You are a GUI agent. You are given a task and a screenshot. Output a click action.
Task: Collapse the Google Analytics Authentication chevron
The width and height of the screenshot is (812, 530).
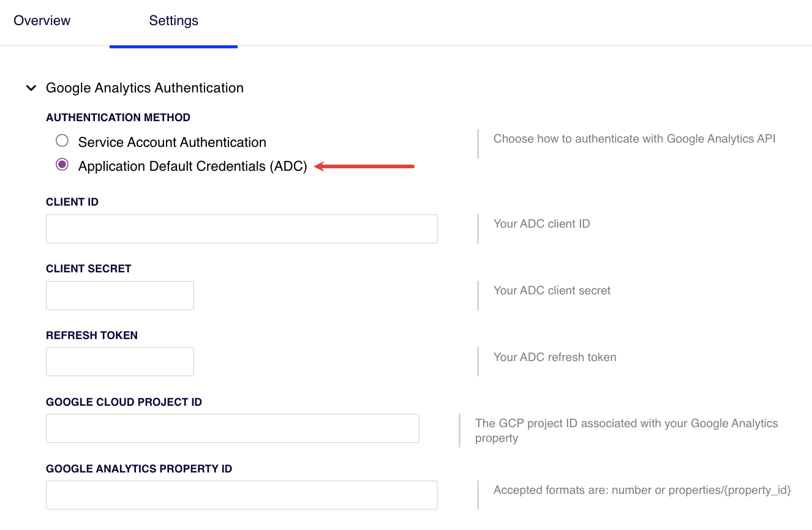coord(31,88)
